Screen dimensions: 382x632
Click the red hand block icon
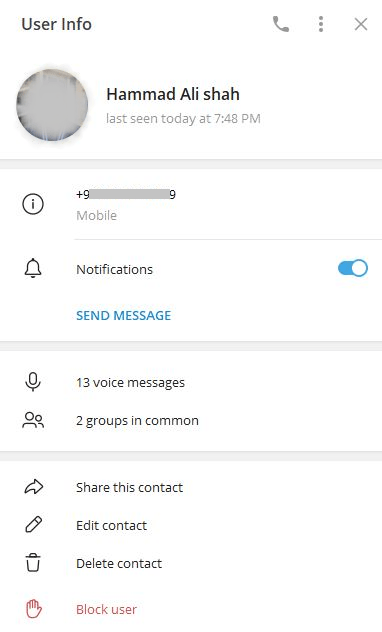[x=34, y=609]
